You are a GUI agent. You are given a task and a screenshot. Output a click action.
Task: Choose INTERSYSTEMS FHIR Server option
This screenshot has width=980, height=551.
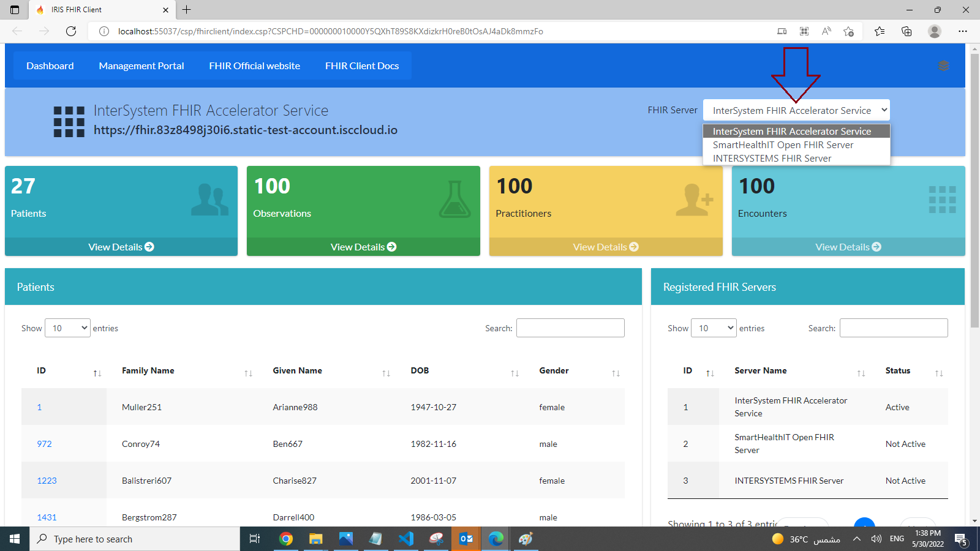796,158
